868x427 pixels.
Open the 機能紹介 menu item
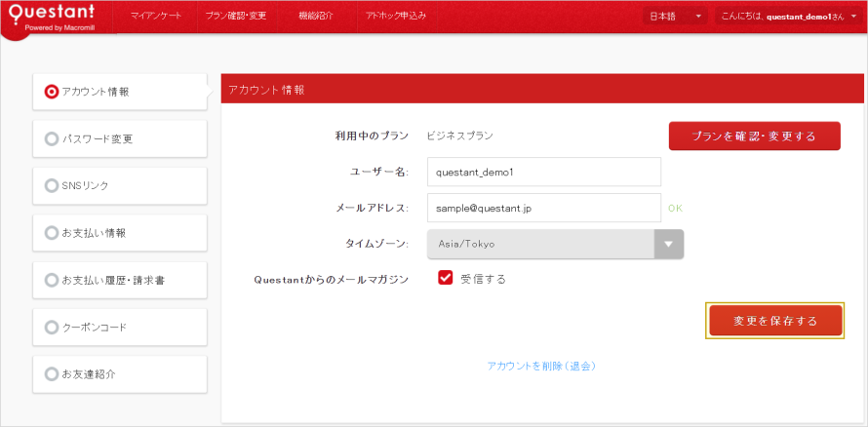316,17
